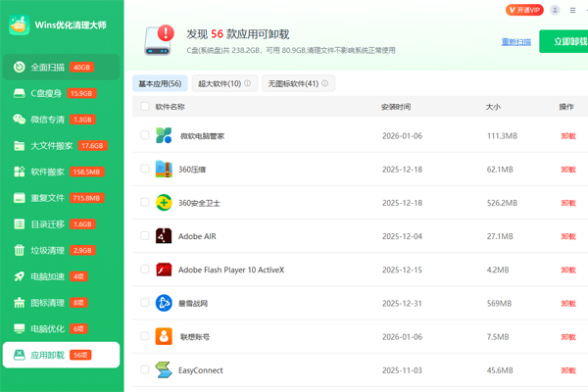588x392 pixels.
Task: Click the 开通VIP button
Action: click(524, 10)
